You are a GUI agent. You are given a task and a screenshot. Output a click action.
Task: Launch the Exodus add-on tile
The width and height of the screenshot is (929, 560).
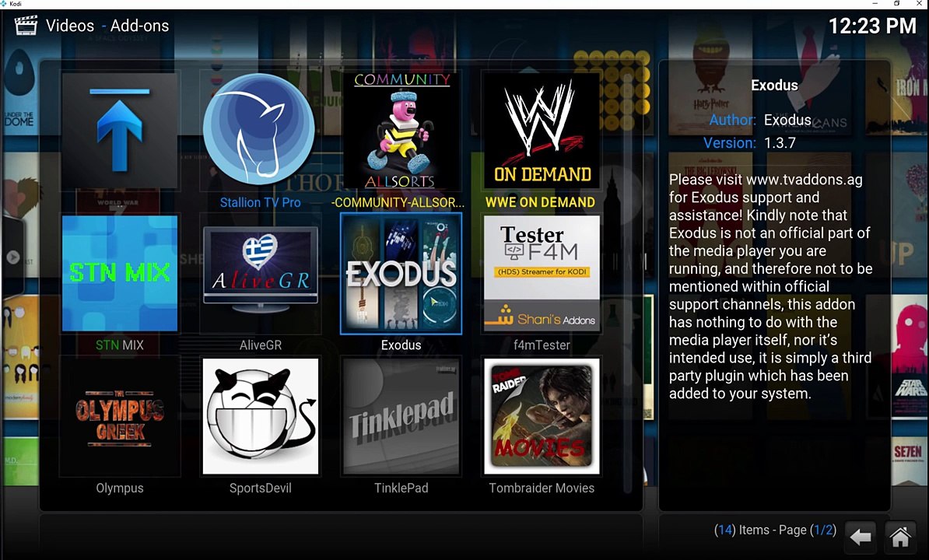click(x=401, y=274)
